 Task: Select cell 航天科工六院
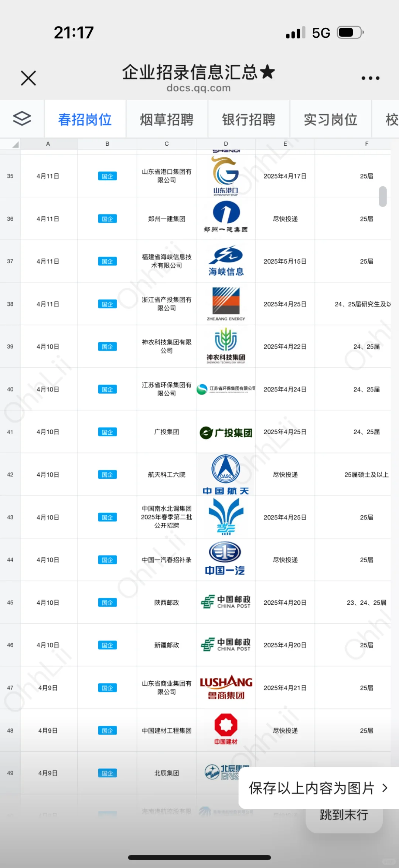(167, 475)
